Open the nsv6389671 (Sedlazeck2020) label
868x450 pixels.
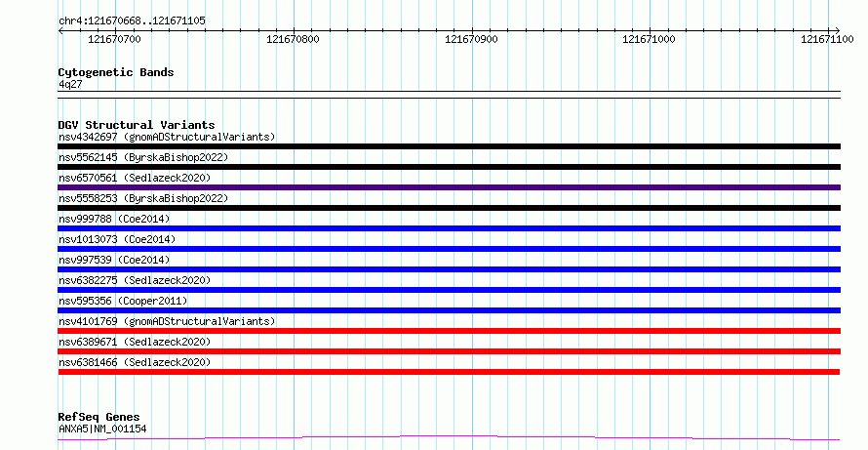click(135, 342)
